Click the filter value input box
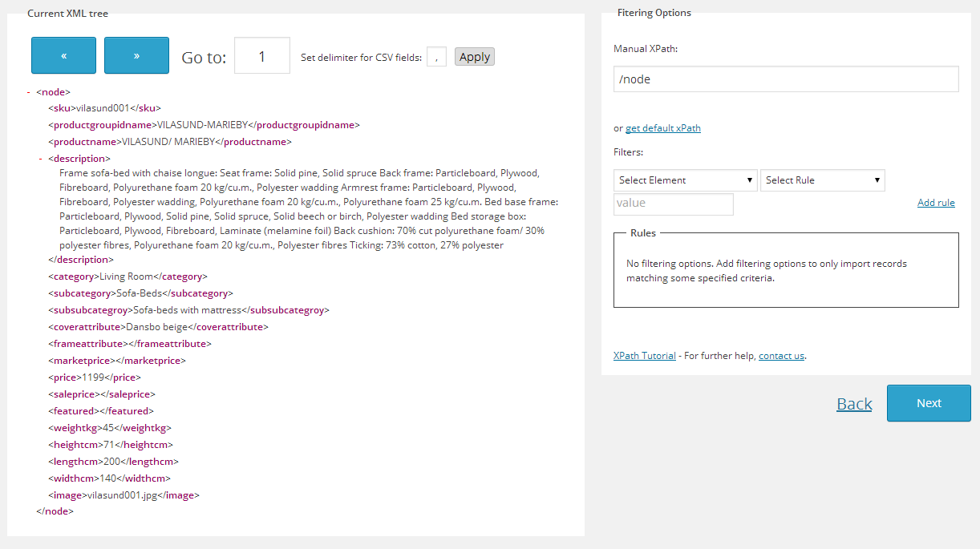 (x=673, y=204)
